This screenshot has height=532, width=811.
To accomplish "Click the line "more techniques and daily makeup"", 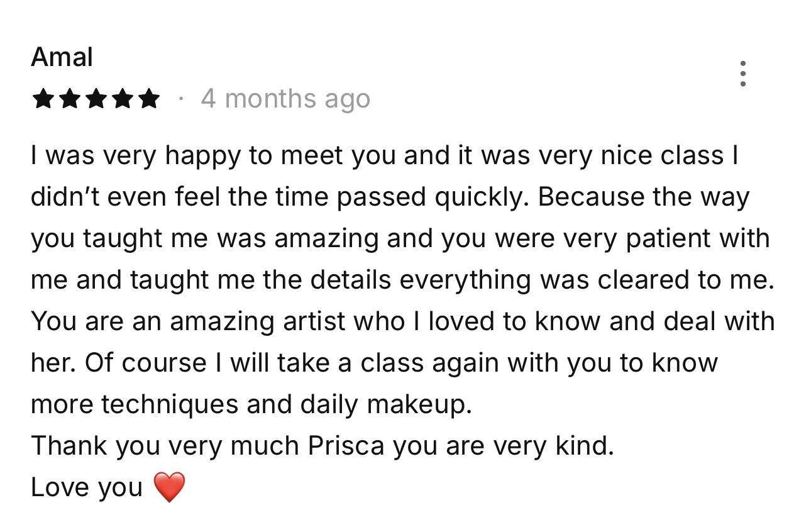I will tap(251, 405).
